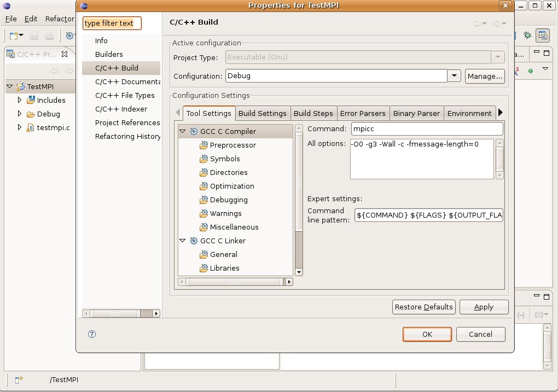This screenshot has height=392, width=558.
Task: Open the Refactor menu
Action: pos(60,19)
